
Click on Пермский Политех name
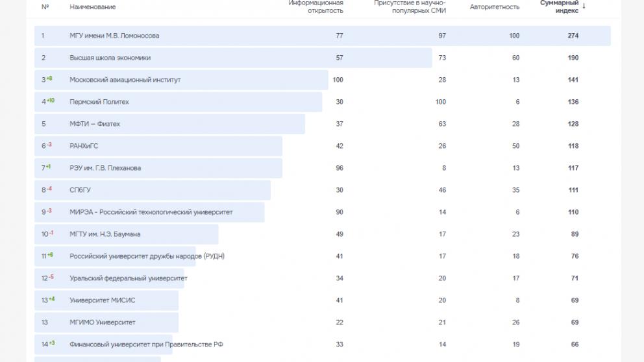tap(99, 102)
